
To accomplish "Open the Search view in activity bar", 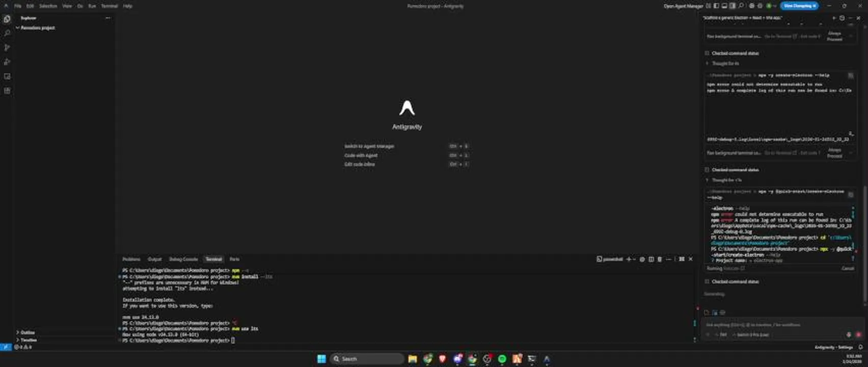I will pyautogui.click(x=7, y=33).
